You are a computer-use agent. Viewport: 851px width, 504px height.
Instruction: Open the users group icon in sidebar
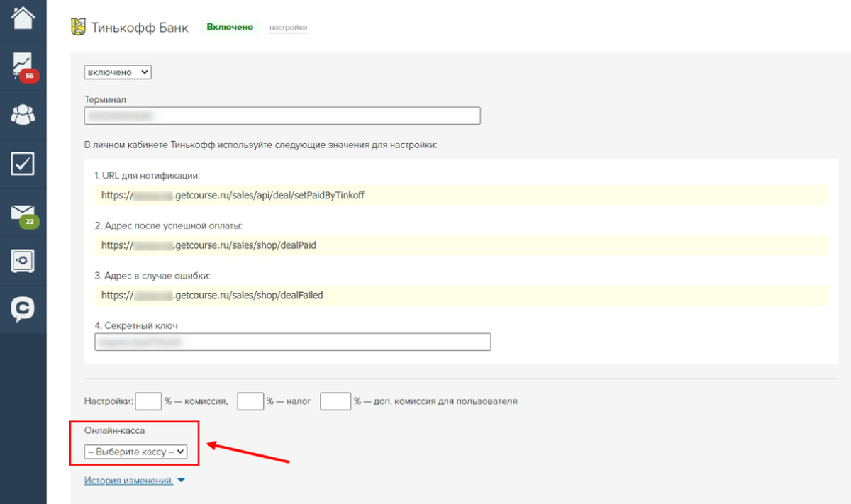[x=23, y=115]
